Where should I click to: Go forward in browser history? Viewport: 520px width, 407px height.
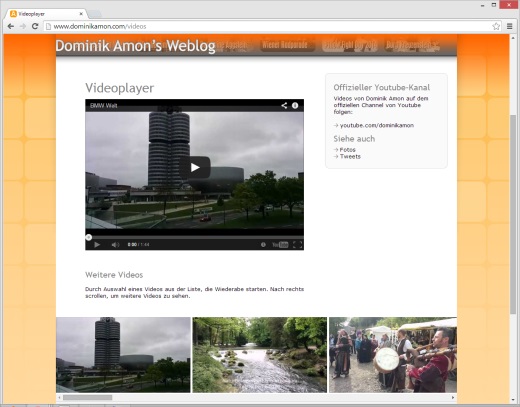click(x=23, y=26)
